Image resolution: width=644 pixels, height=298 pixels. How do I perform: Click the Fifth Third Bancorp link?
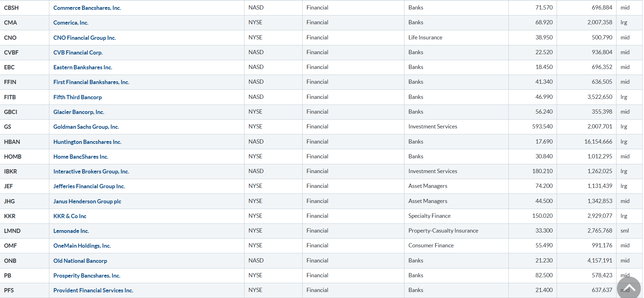click(x=78, y=97)
